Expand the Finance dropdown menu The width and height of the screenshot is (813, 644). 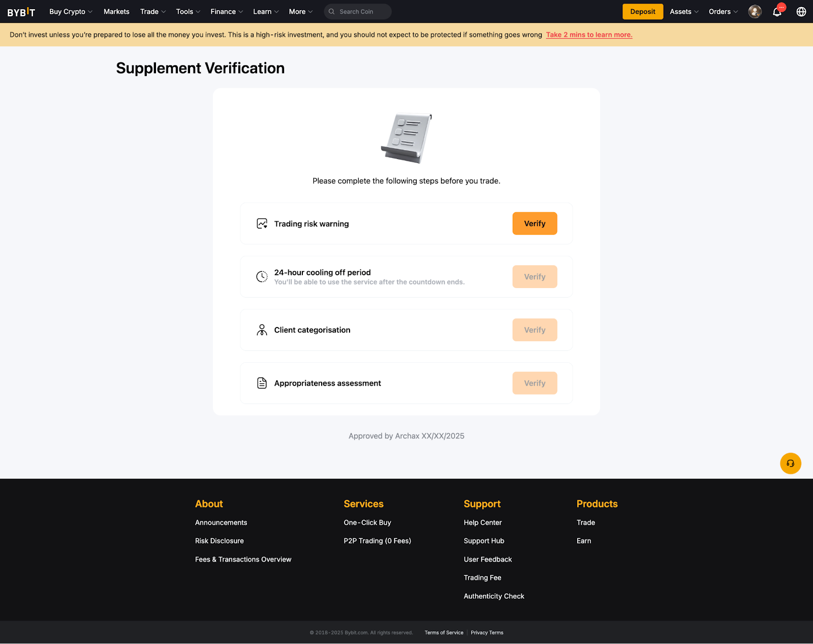click(227, 12)
